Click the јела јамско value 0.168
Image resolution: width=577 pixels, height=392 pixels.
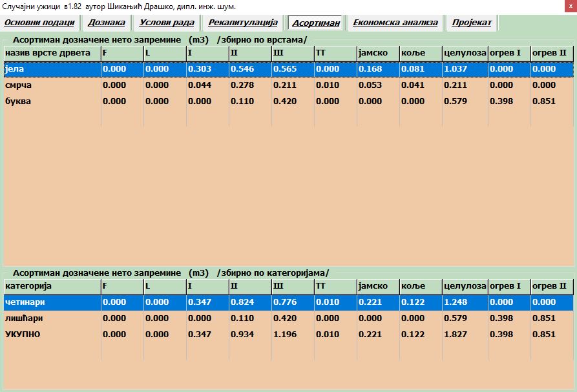(x=371, y=69)
